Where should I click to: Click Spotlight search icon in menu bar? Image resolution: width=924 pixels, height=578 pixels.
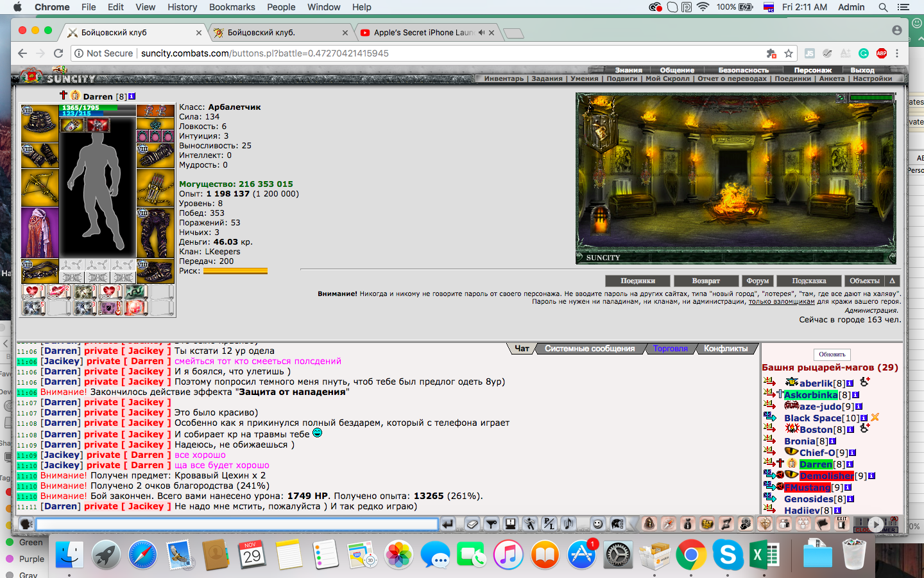click(x=883, y=7)
